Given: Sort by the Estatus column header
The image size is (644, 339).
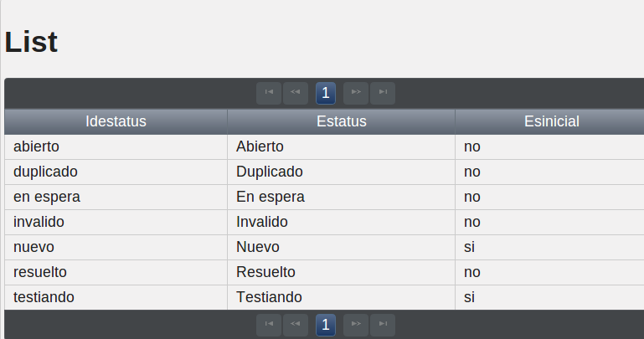Looking at the screenshot, I should click(342, 121).
